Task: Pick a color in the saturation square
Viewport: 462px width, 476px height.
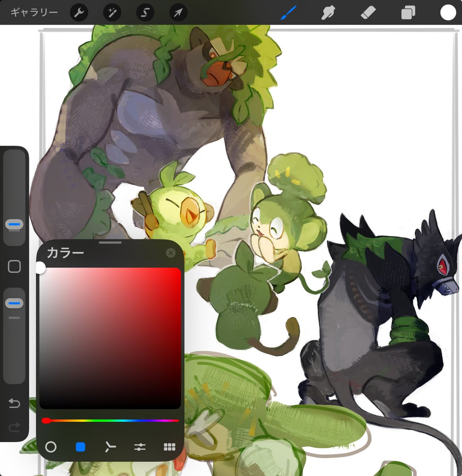Action: click(x=110, y=338)
